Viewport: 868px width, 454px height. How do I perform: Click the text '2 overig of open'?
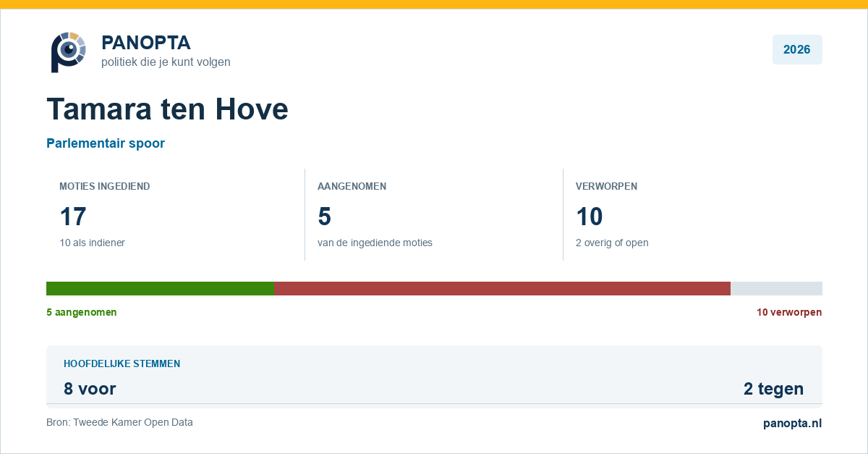pyautogui.click(x=612, y=243)
